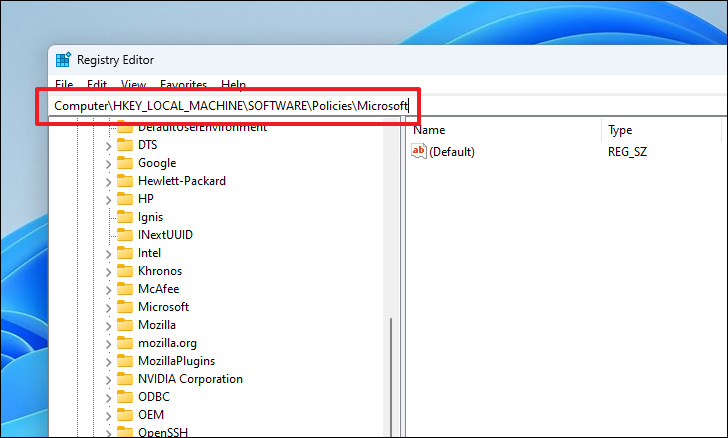Select the OEM key label

pyautogui.click(x=151, y=415)
